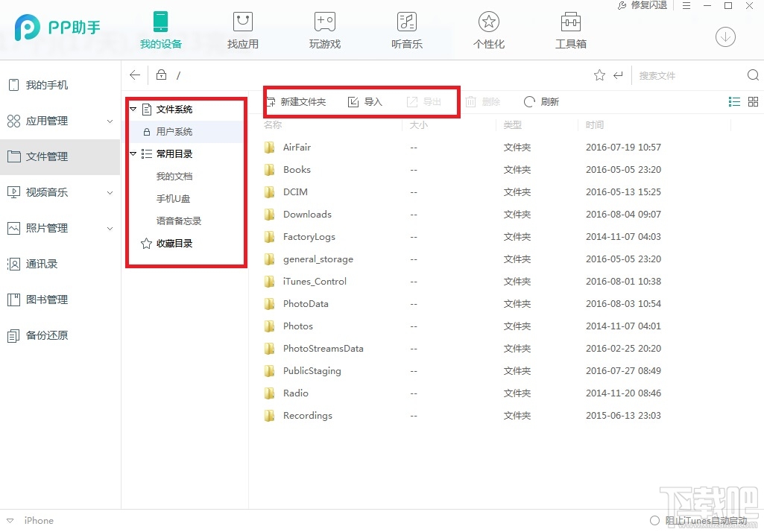Refresh the folder list with 刷新
Image resolution: width=764 pixels, height=532 pixels.
[x=542, y=101]
